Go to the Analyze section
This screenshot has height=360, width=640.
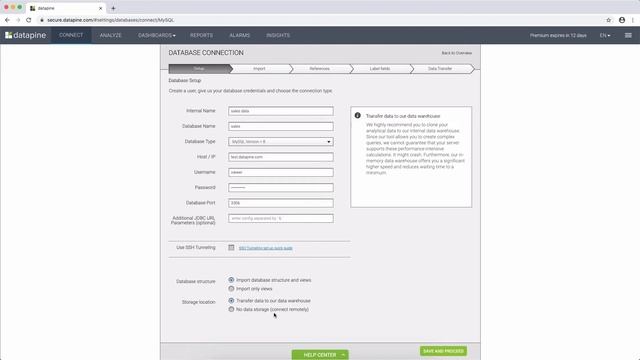[111, 35]
